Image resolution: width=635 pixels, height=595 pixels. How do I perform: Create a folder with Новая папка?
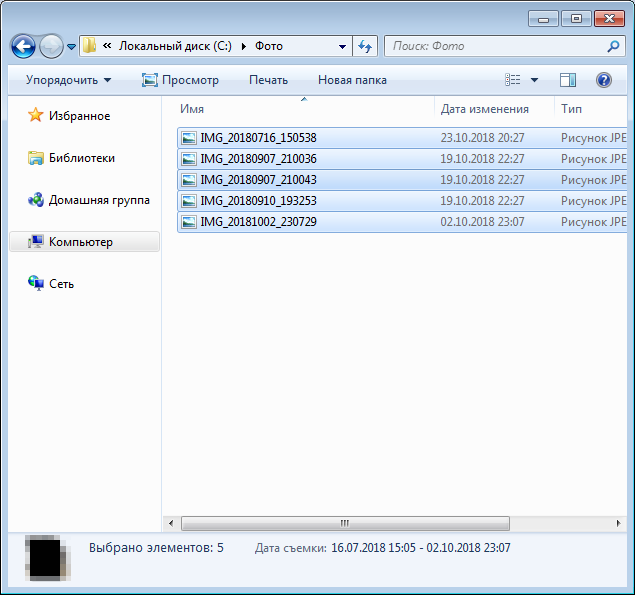[x=352, y=80]
